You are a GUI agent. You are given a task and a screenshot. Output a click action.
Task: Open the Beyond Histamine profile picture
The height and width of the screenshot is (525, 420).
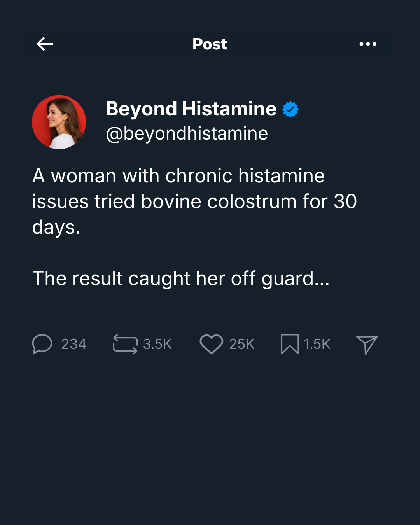point(59,122)
